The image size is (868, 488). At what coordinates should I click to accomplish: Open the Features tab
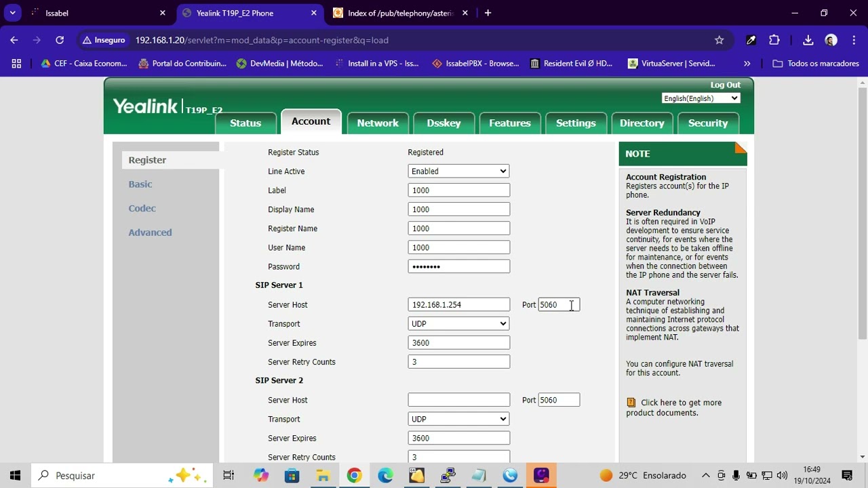(510, 123)
